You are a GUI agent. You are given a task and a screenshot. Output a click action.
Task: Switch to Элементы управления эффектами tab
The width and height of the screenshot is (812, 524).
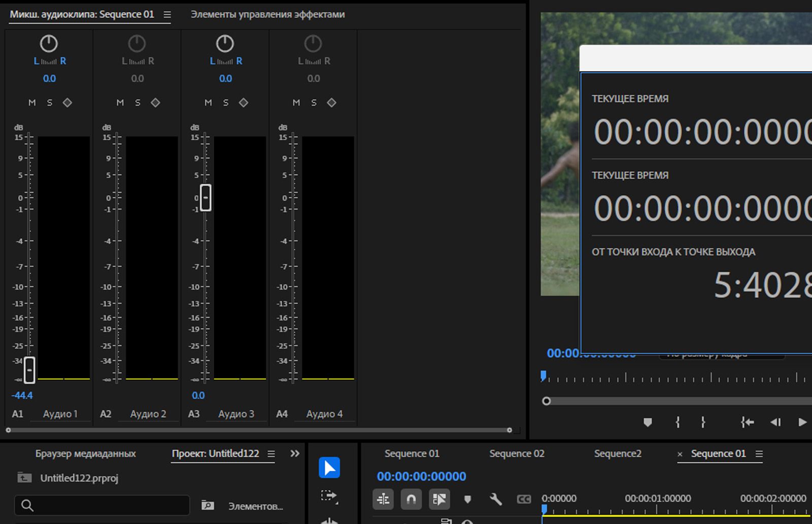[x=267, y=15]
